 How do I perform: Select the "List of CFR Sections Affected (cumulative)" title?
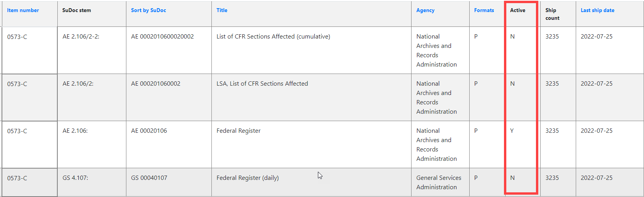(273, 37)
